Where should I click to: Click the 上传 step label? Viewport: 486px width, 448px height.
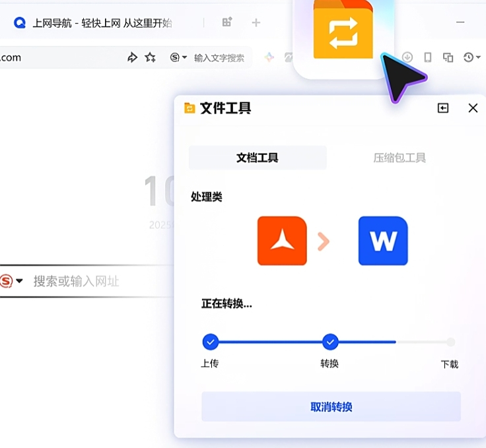[210, 363]
